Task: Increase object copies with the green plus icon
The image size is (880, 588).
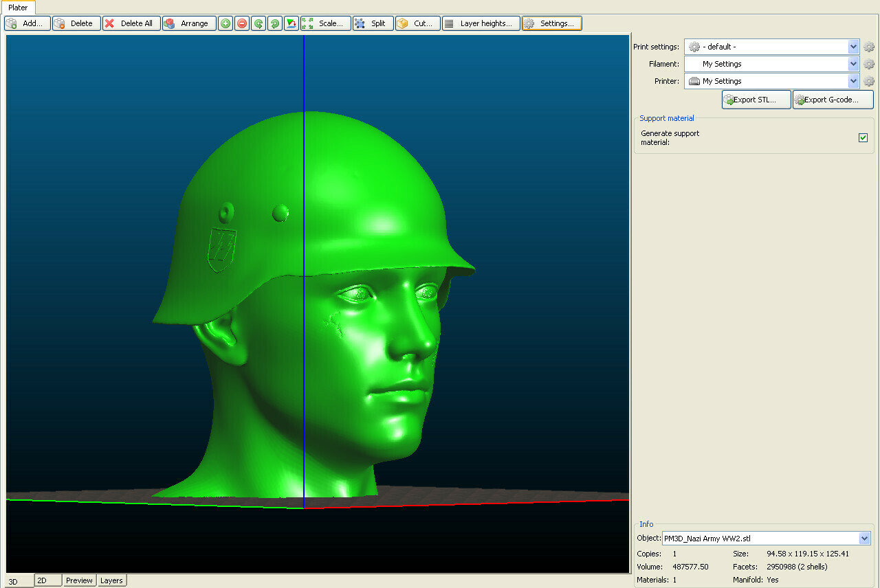Action: click(225, 23)
